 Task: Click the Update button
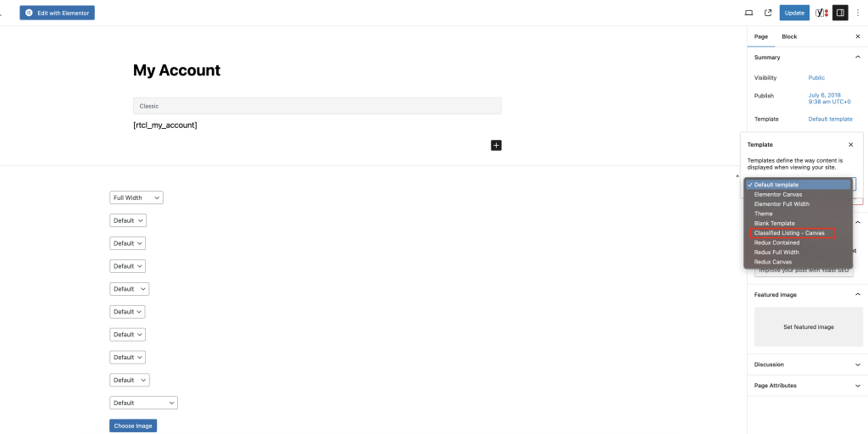tap(794, 13)
